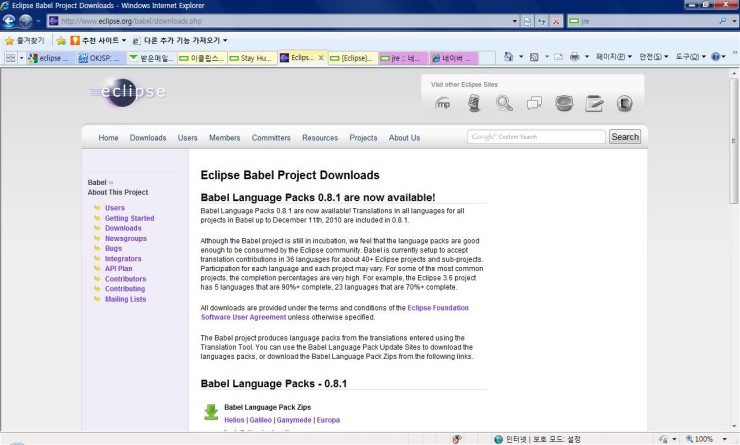Viewport: 740px width, 445px height.
Task: Click the printer icon in command bar
Action: click(x=574, y=58)
